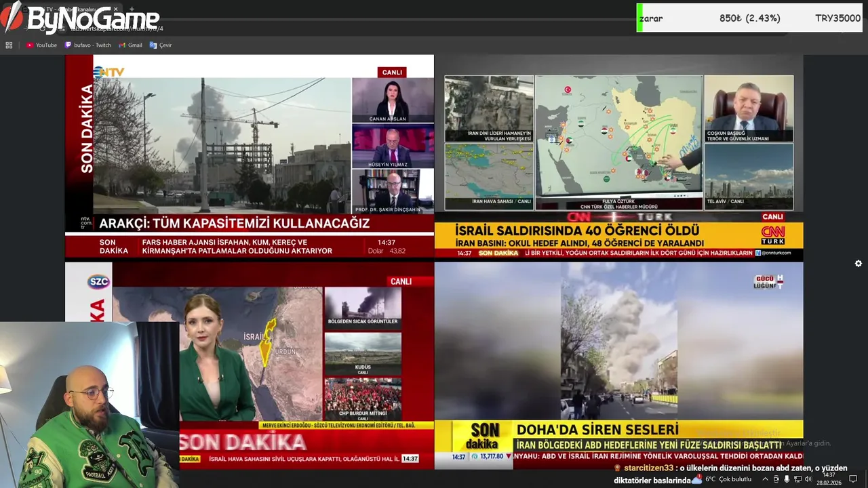868x488 pixels.
Task: Click the CNN Türk live stream panel
Action: coord(618,157)
